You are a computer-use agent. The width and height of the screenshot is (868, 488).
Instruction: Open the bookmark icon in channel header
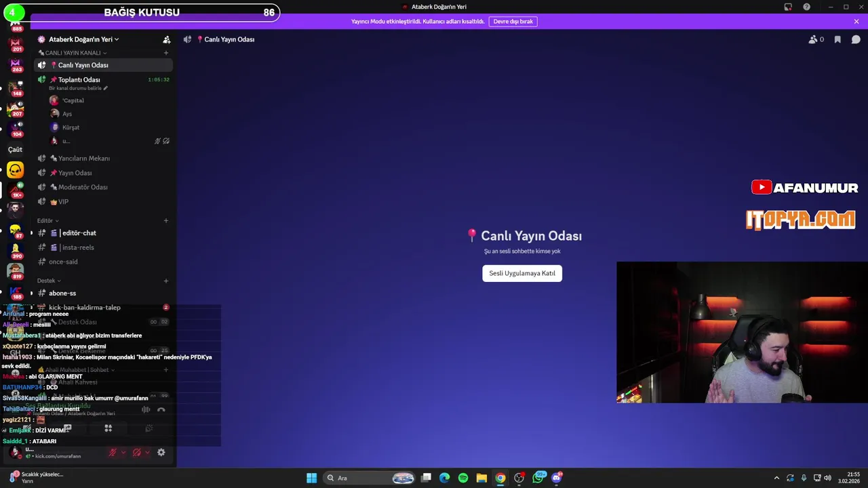(x=837, y=39)
